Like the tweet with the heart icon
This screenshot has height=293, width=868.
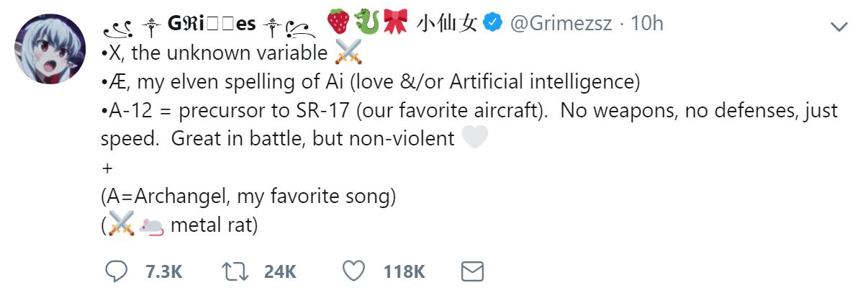coord(353,271)
